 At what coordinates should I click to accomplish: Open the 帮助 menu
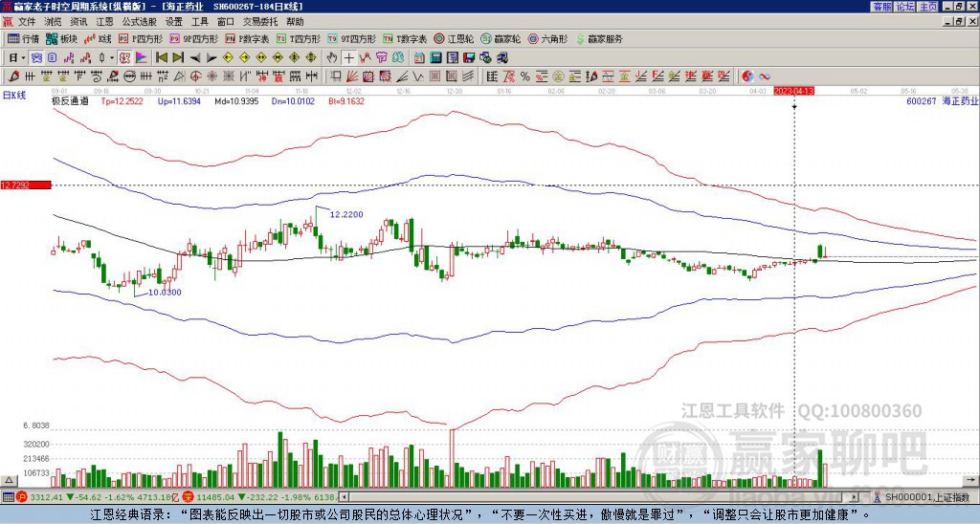(x=295, y=22)
